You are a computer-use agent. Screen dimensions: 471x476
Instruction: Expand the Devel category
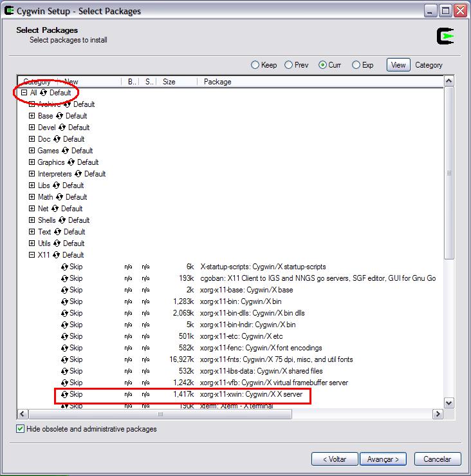tap(32, 128)
